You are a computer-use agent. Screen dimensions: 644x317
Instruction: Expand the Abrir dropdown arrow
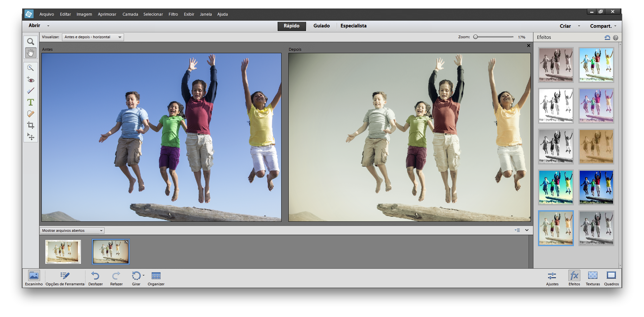[48, 26]
